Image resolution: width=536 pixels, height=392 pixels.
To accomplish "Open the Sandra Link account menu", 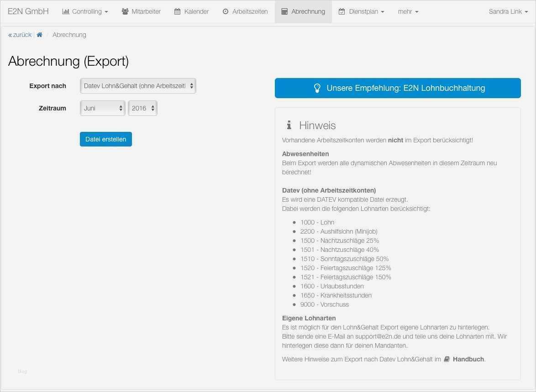I will coord(508,11).
